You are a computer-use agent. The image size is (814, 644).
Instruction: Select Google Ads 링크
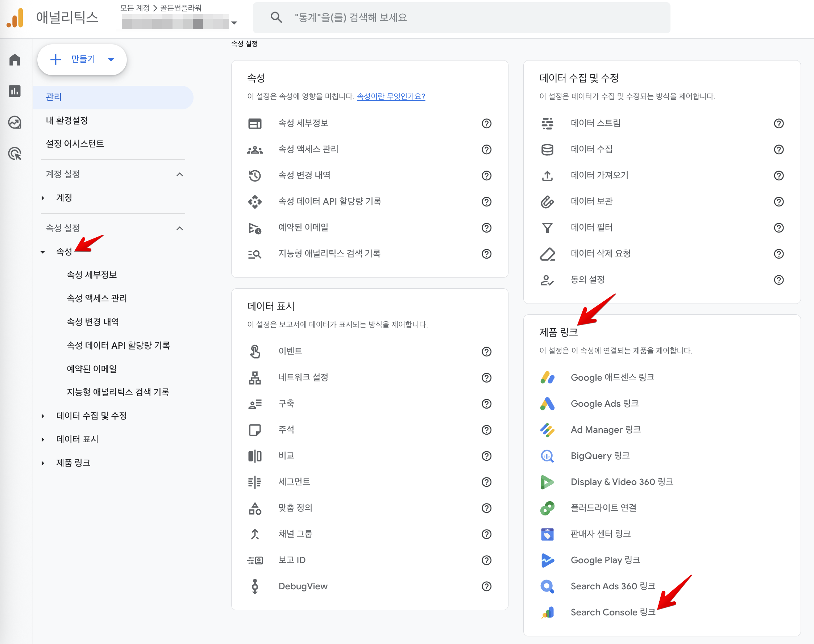(604, 403)
